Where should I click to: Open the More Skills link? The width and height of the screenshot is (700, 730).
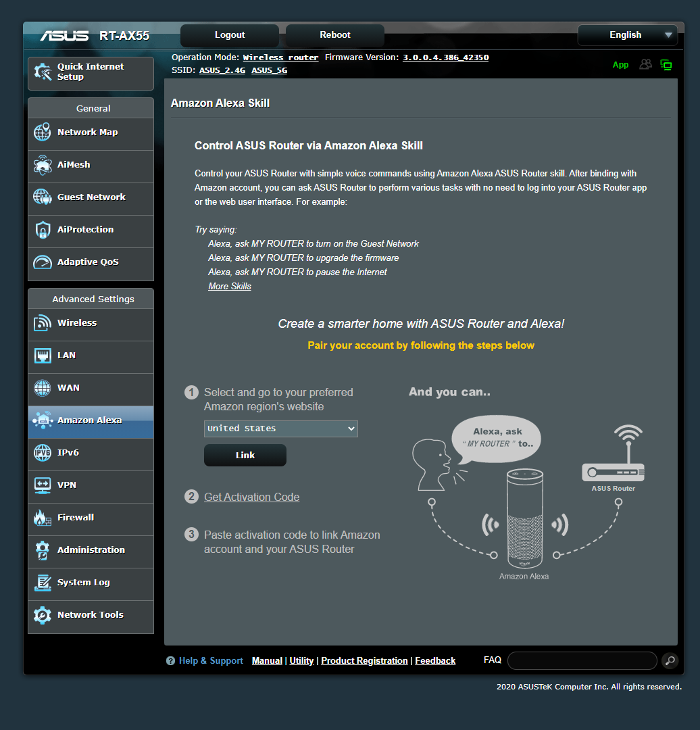(230, 286)
